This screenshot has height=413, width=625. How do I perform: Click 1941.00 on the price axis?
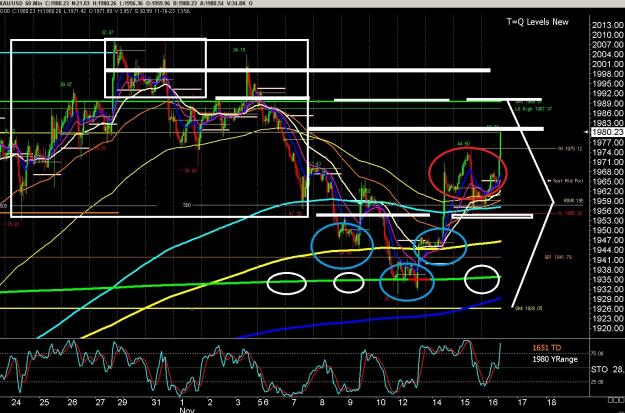pyautogui.click(x=608, y=260)
